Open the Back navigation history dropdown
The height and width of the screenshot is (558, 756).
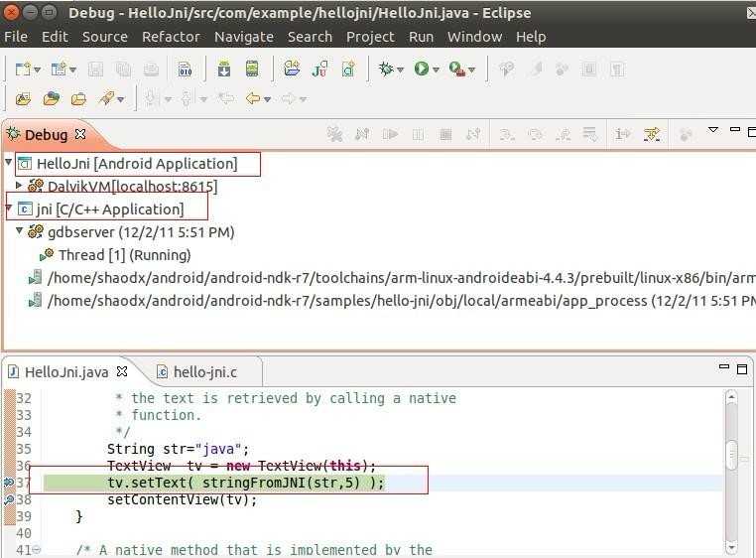pos(267,100)
